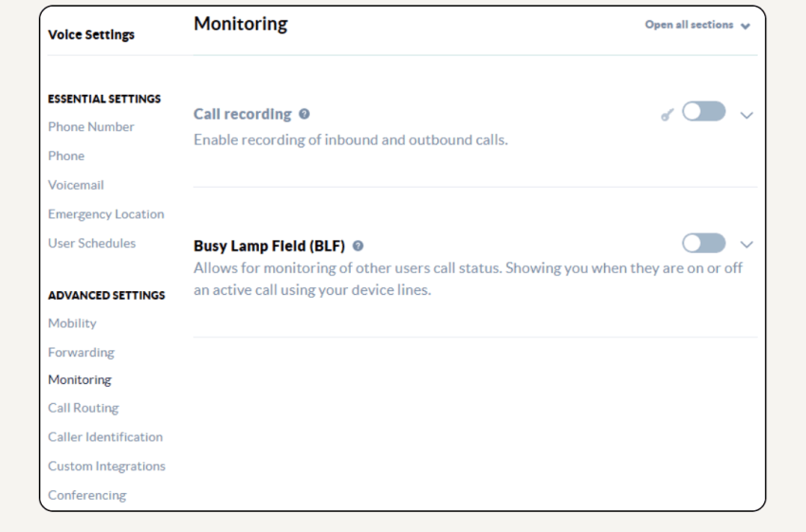Go to Phone Number settings

coord(91,126)
